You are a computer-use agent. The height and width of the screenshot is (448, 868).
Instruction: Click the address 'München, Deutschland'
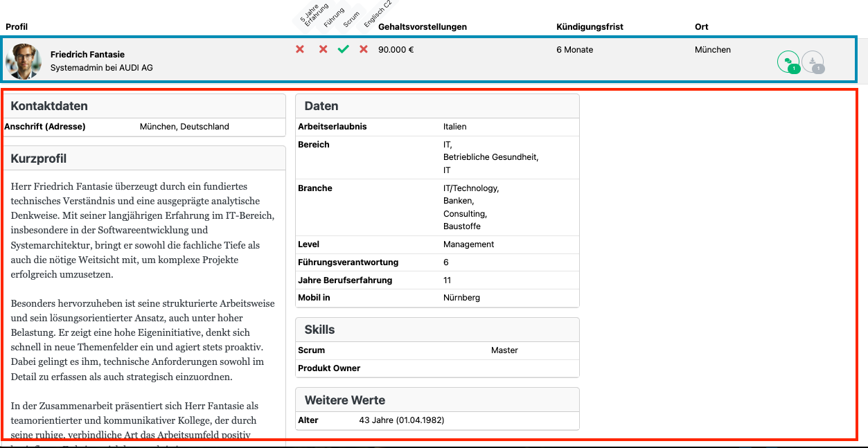click(x=184, y=127)
